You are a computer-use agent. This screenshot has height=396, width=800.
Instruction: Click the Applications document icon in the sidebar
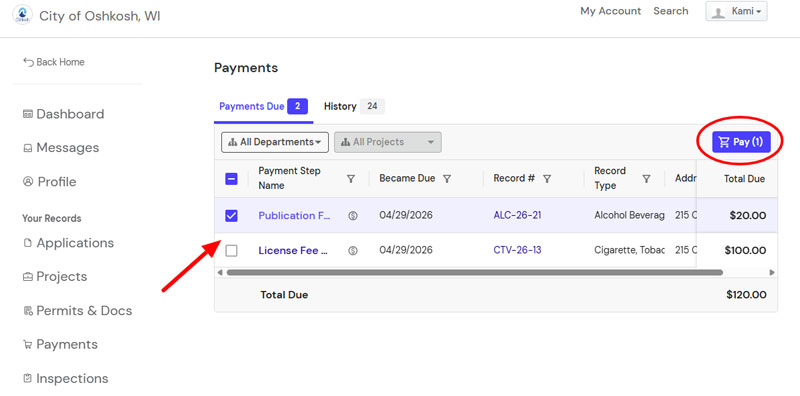[x=28, y=243]
